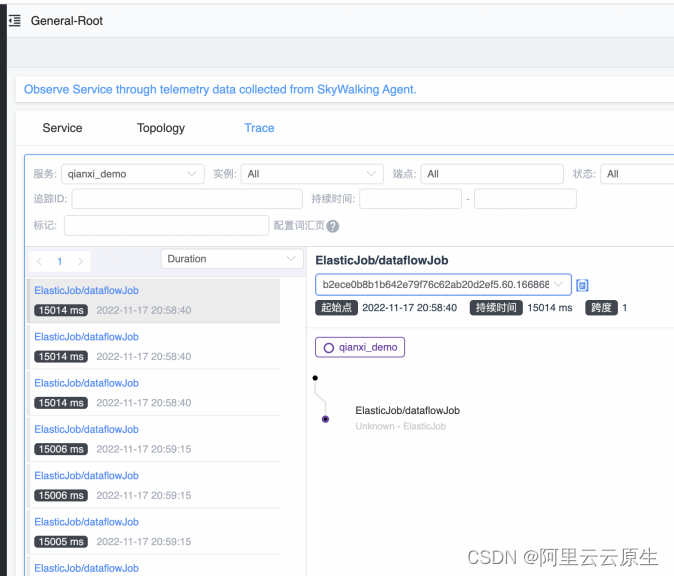Screen dimensions: 674x576
Task: Click Unknown - ElasticJob span subtitle
Action: pos(401,426)
